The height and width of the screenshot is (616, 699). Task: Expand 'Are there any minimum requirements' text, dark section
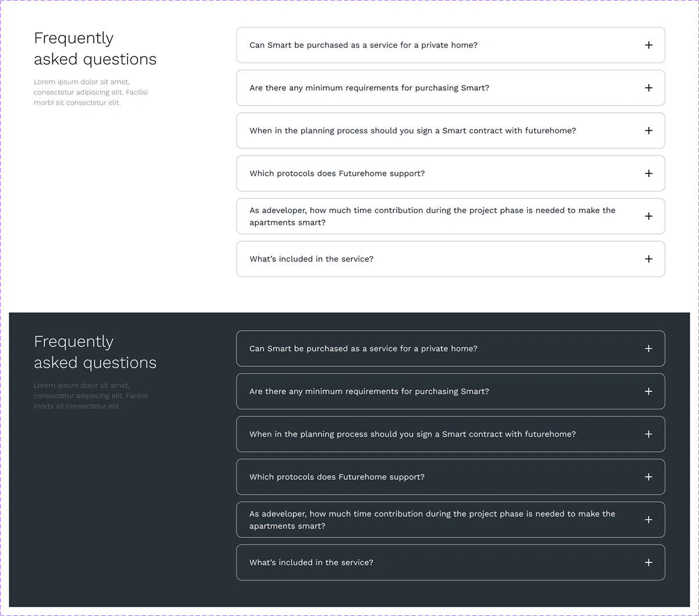click(369, 391)
